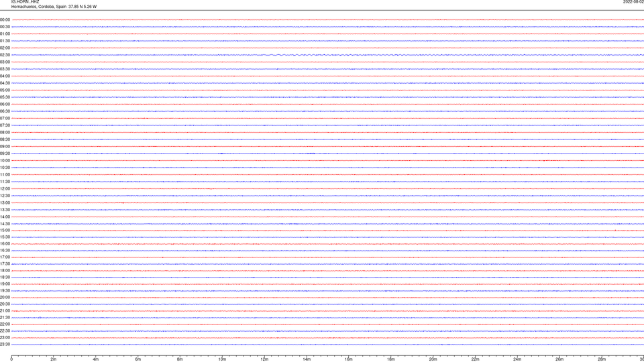Pick the 02:30 trace time label
The height and width of the screenshot is (362, 644).
[5, 55]
